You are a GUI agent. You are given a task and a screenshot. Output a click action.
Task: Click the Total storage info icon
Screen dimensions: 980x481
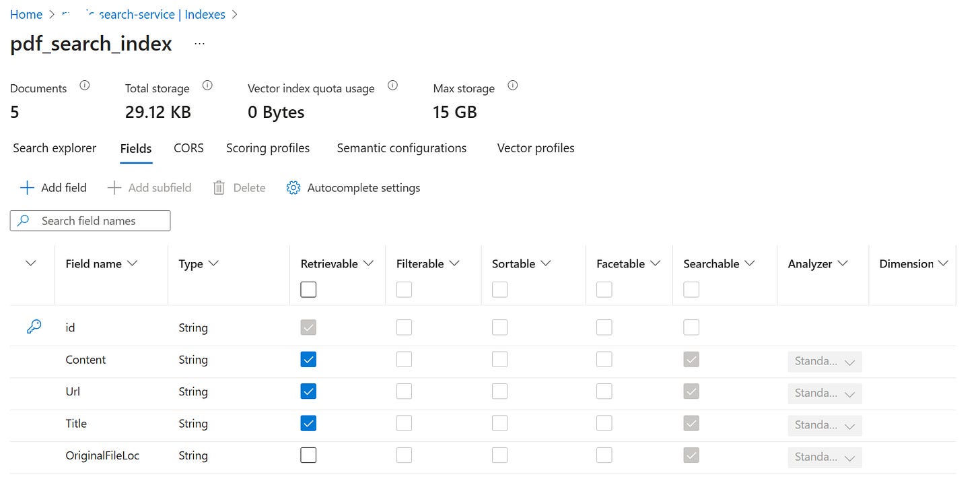[x=207, y=86]
